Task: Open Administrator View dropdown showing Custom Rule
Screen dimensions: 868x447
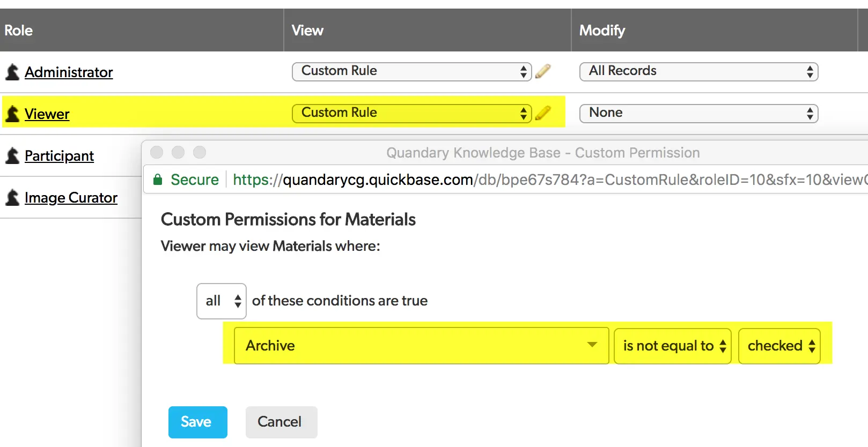Action: tap(412, 71)
